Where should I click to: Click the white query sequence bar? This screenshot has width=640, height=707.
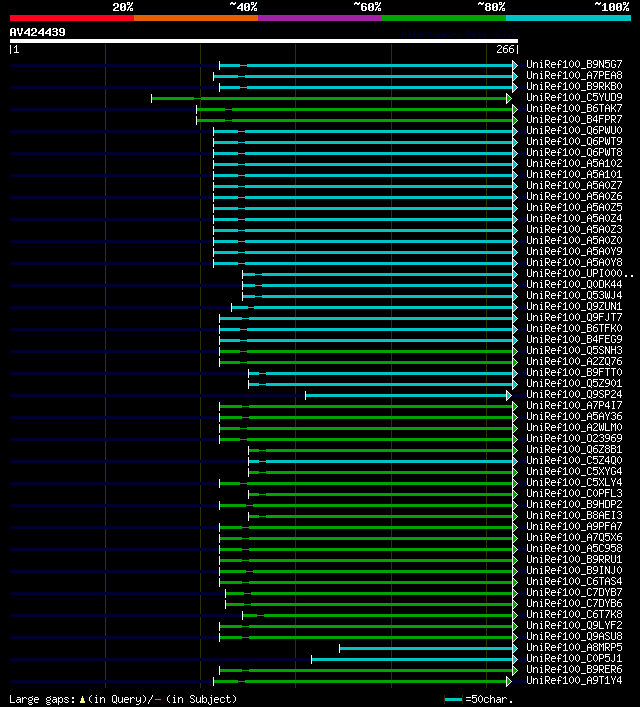click(264, 41)
